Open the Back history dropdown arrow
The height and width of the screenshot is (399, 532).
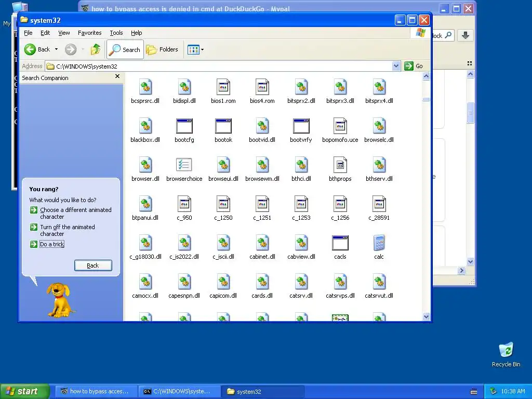56,49
